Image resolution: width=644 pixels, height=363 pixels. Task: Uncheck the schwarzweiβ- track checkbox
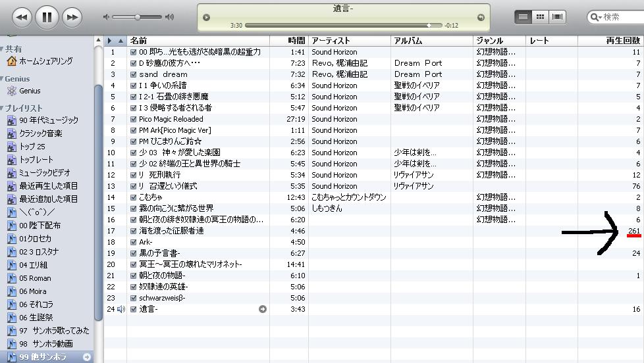[x=133, y=298]
